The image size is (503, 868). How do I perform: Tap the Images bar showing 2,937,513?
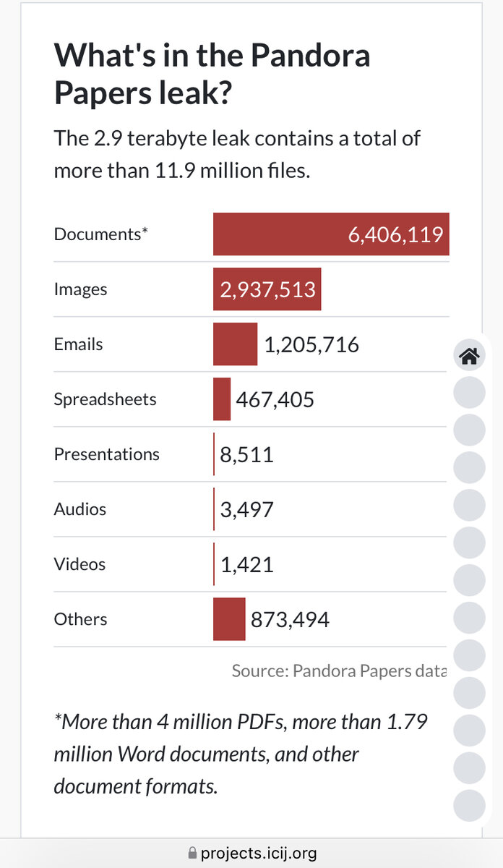click(x=267, y=289)
